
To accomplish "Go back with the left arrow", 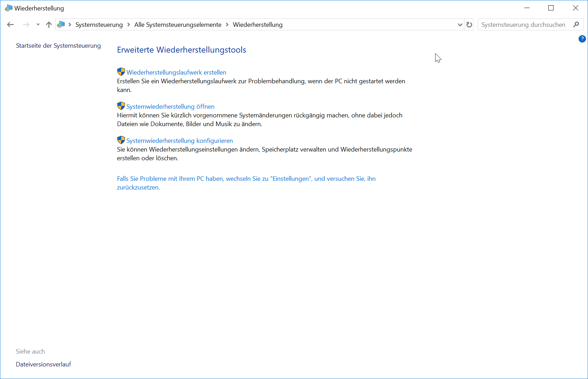I will tap(10, 24).
